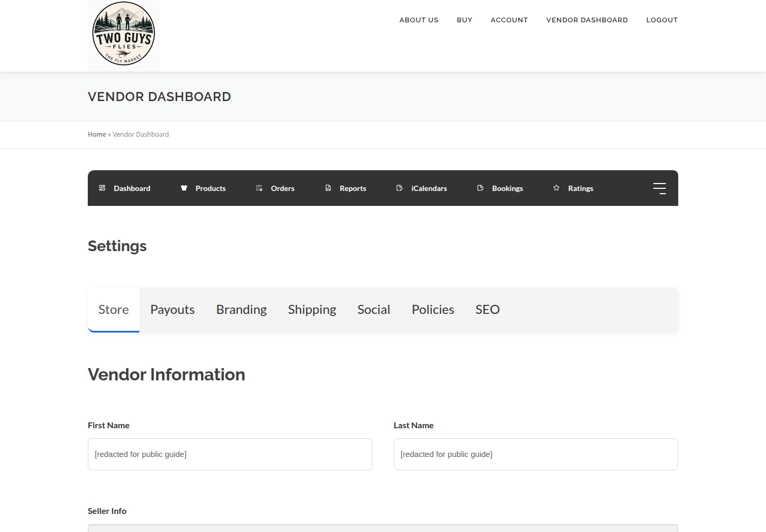Open the Policies tab
Screen dimensions: 766x532
click(433, 310)
